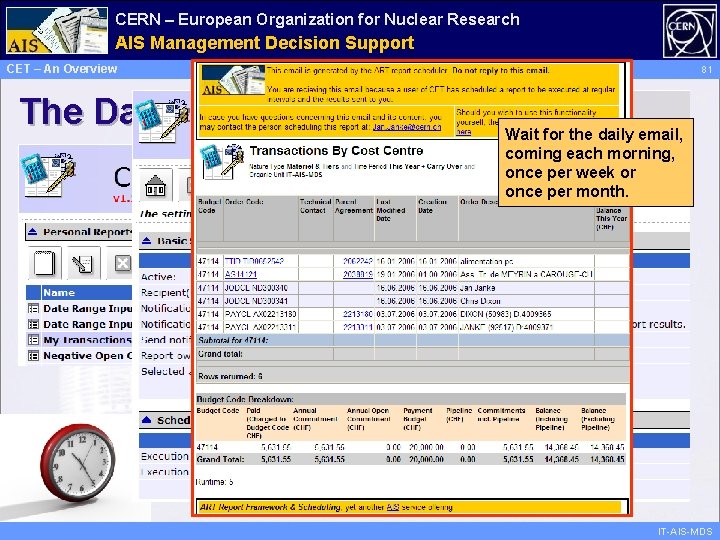This screenshot has height=540, width=720.
Task: Open the AS1121 order code link
Action: click(241, 275)
